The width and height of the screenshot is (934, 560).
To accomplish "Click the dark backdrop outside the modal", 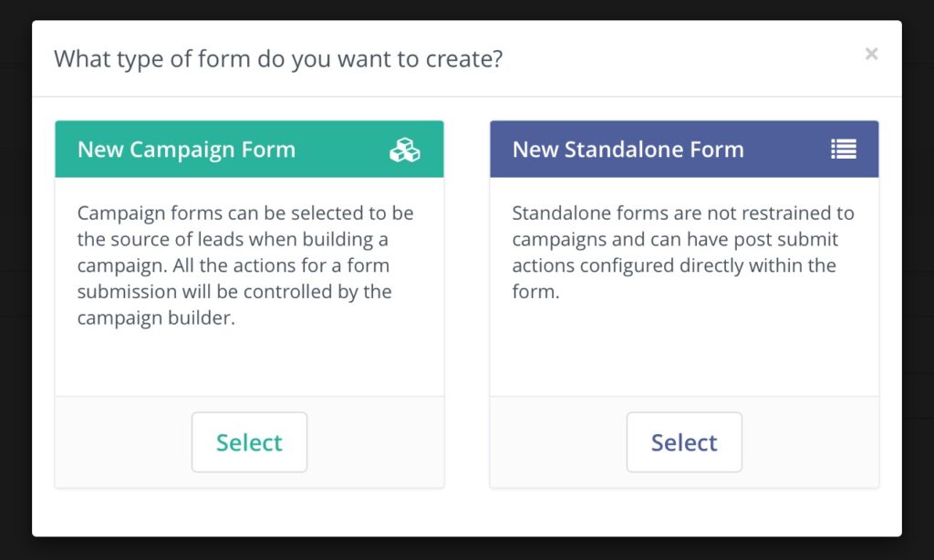I will [x=918, y=274].
